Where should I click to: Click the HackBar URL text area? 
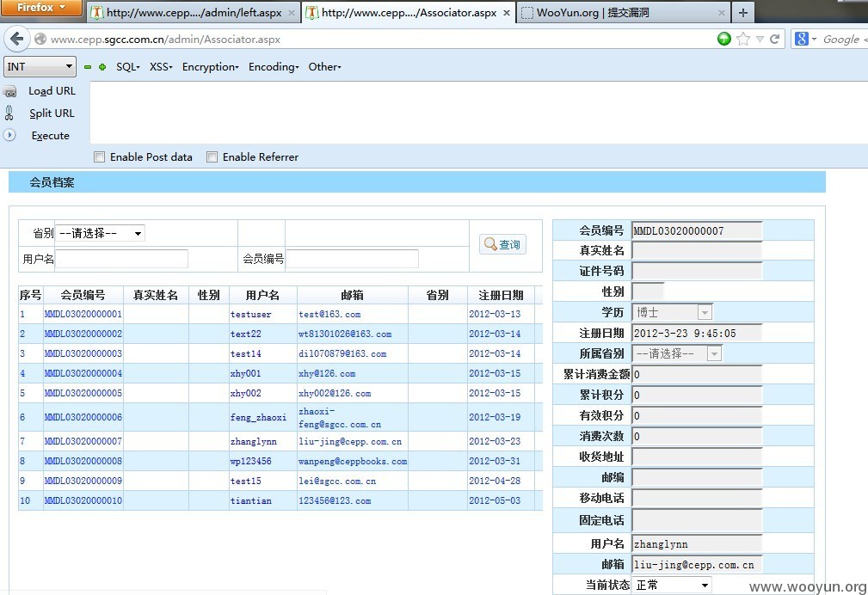coord(479,113)
